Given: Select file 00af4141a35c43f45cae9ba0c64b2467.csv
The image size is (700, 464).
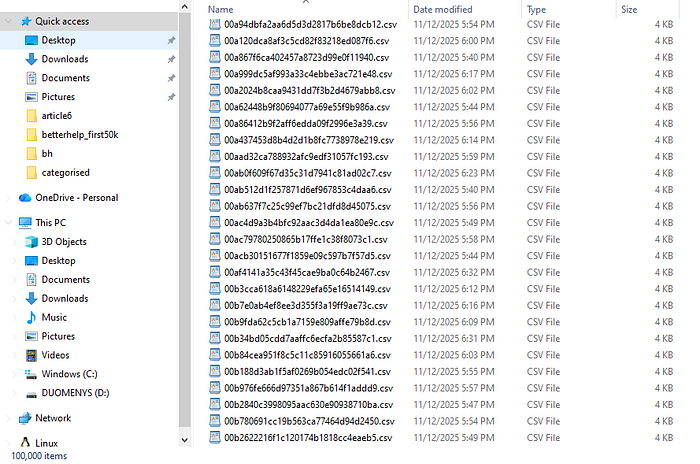Looking at the screenshot, I should 307,272.
